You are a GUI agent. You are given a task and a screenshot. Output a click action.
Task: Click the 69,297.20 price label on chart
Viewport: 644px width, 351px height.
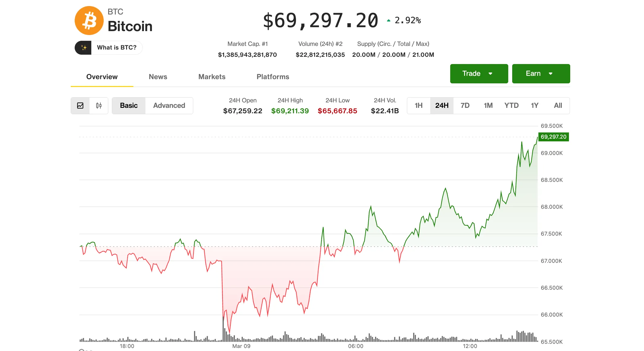click(x=553, y=137)
